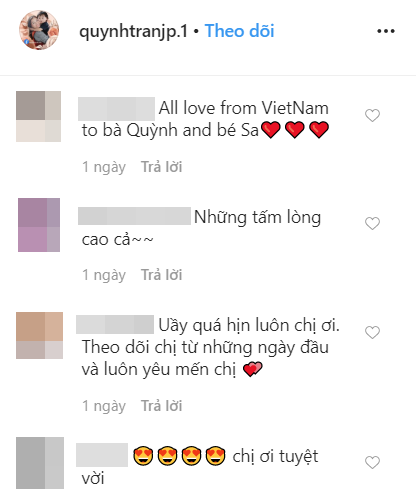Screen dimensions: 416x501
Task: Open blurred username before heart-eyes emojis
Action: [x=102, y=455]
